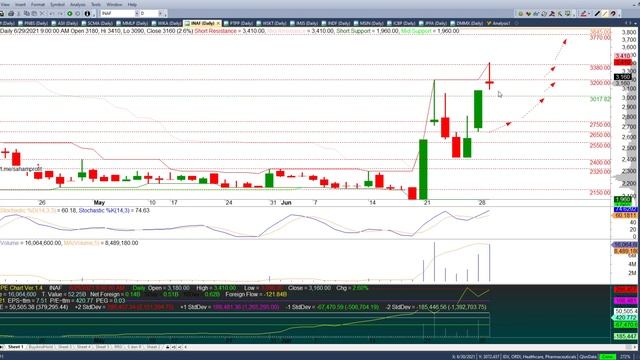
Task: Click the yellow line drawing tool
Action: 605,14
